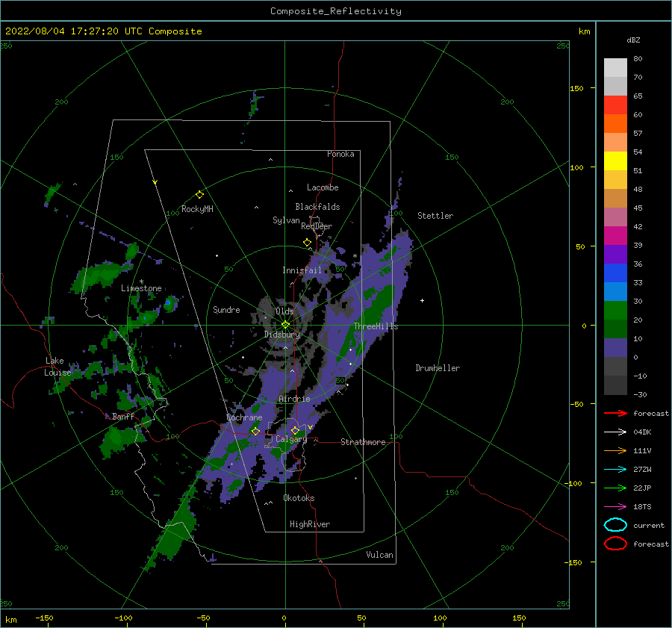This screenshot has height=628, width=672.
Task: Click the yellow diamond marker above Calgary
Action: 295,430
